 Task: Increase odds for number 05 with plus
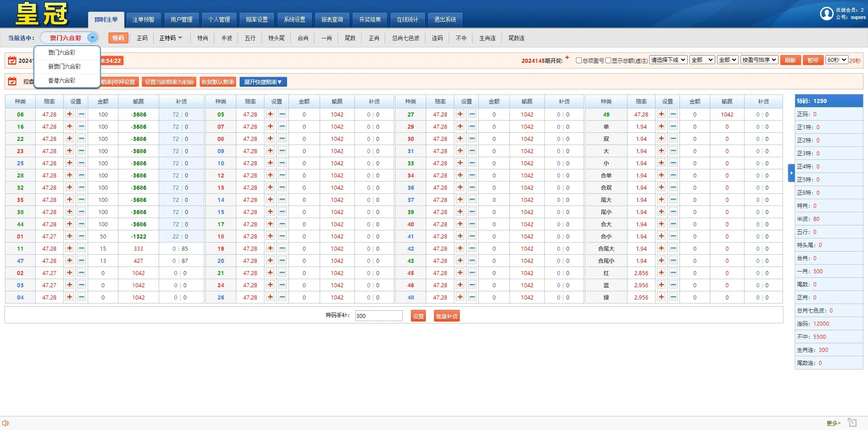coord(270,114)
